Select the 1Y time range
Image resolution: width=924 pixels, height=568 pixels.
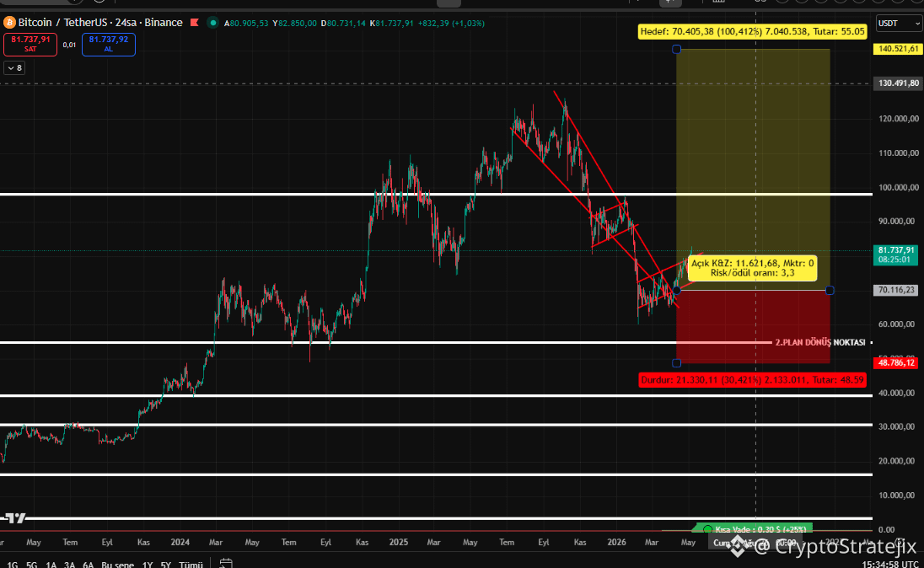(148, 565)
